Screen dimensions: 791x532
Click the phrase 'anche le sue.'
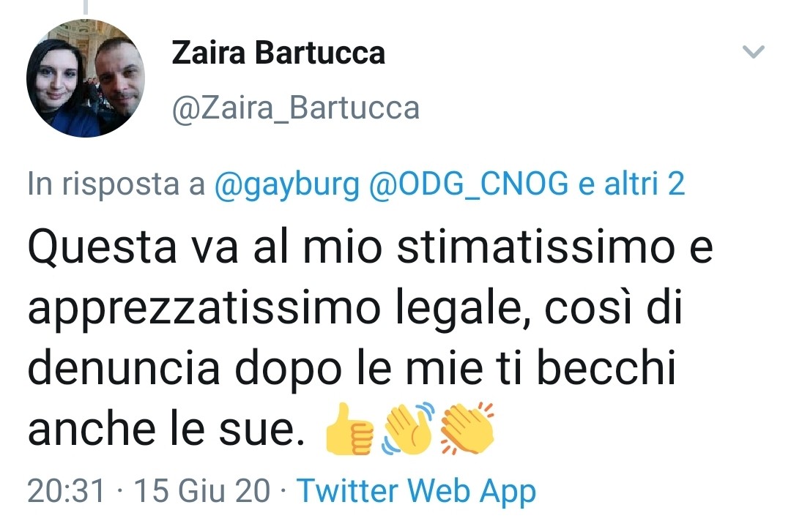(166, 429)
